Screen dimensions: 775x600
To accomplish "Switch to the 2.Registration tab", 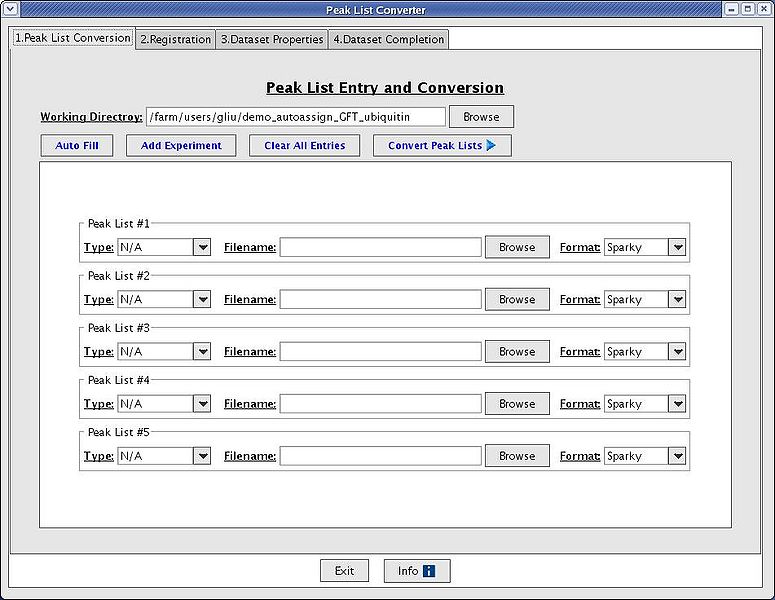I will pos(175,39).
